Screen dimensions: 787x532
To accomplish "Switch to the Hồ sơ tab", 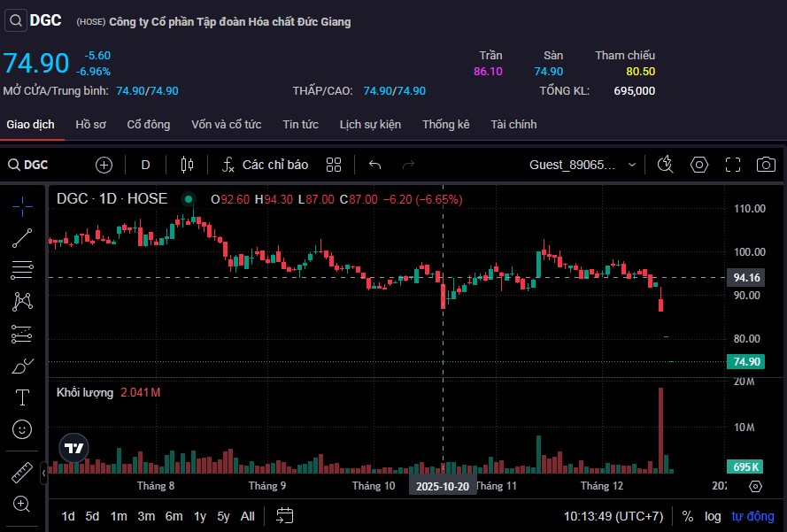I will 90,125.
